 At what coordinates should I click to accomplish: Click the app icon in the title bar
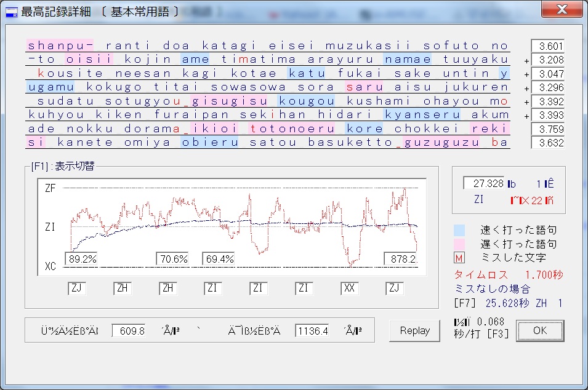tap(12, 12)
